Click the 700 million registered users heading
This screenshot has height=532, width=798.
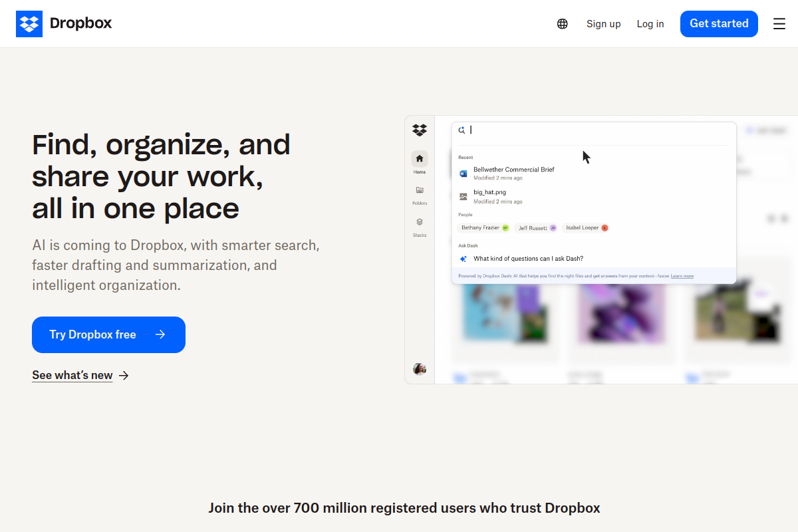click(404, 508)
